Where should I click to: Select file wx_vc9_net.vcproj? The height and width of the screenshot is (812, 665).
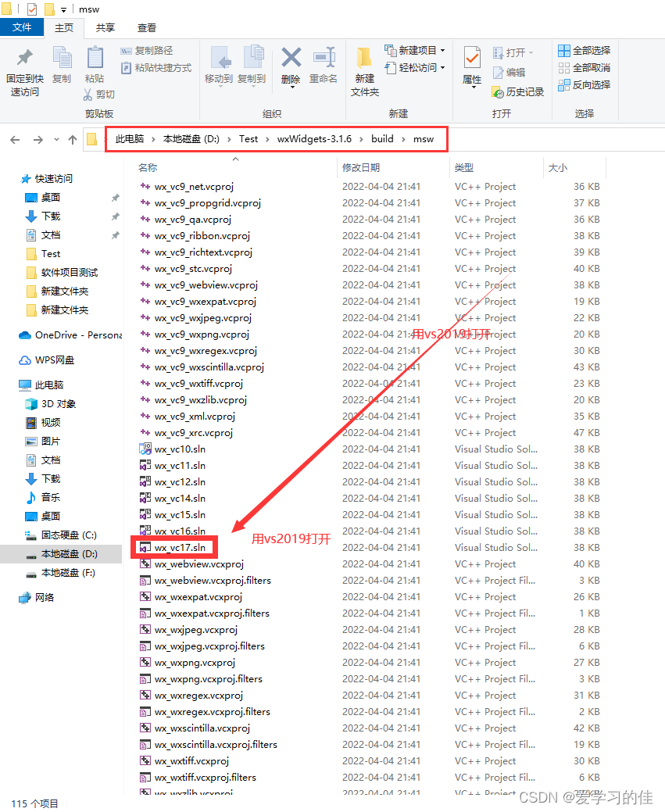[x=194, y=187]
